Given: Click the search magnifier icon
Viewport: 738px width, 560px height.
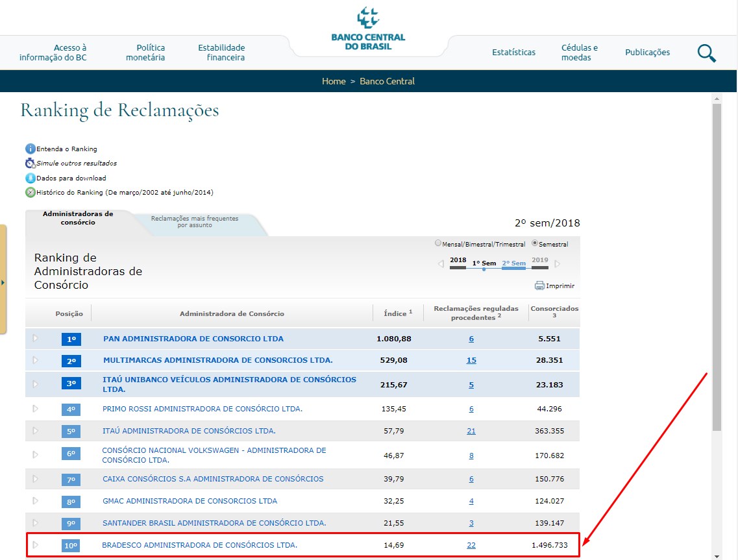Looking at the screenshot, I should (706, 53).
